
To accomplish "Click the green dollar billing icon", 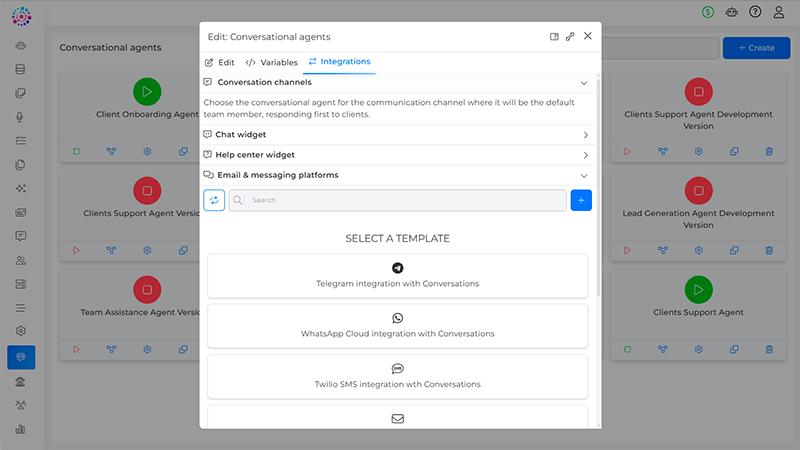I will click(x=708, y=12).
